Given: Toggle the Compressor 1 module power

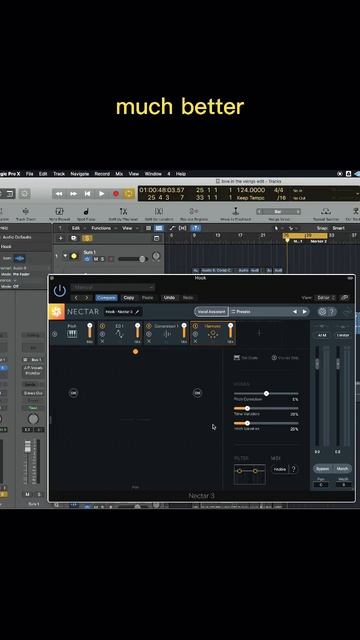Looking at the screenshot, I should [149, 326].
